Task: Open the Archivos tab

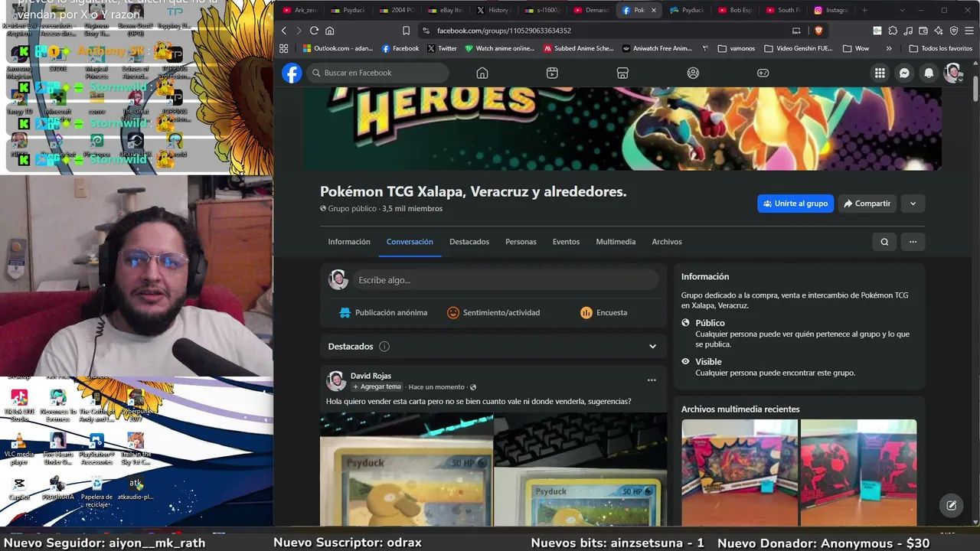Action: pyautogui.click(x=667, y=242)
